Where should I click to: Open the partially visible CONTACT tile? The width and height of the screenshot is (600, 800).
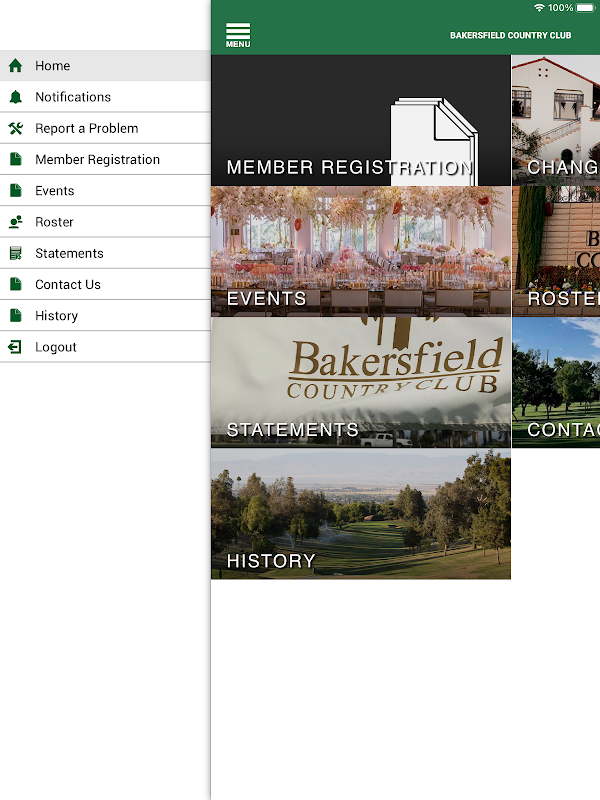tap(556, 383)
